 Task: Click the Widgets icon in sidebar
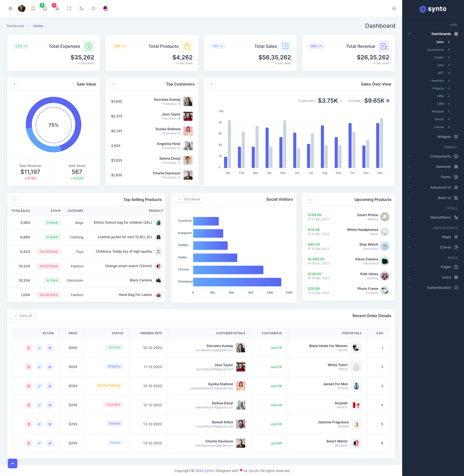coord(456,137)
